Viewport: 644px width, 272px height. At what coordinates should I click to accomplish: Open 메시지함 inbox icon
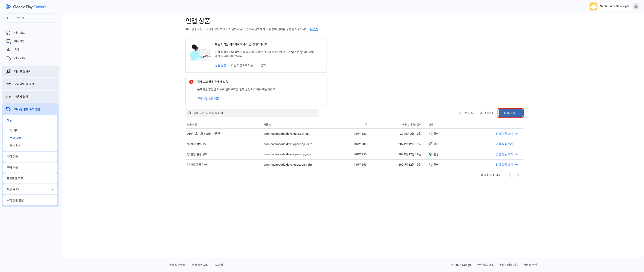click(8, 41)
